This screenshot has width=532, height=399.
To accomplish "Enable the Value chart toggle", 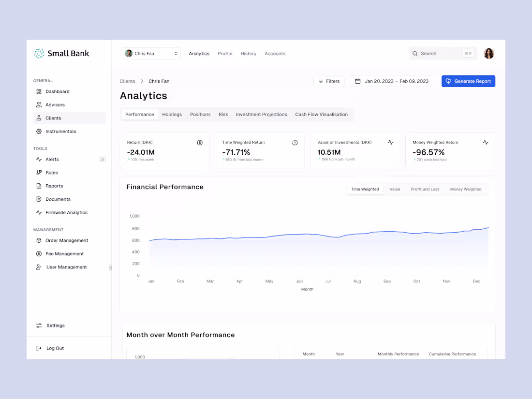I will pyautogui.click(x=395, y=189).
